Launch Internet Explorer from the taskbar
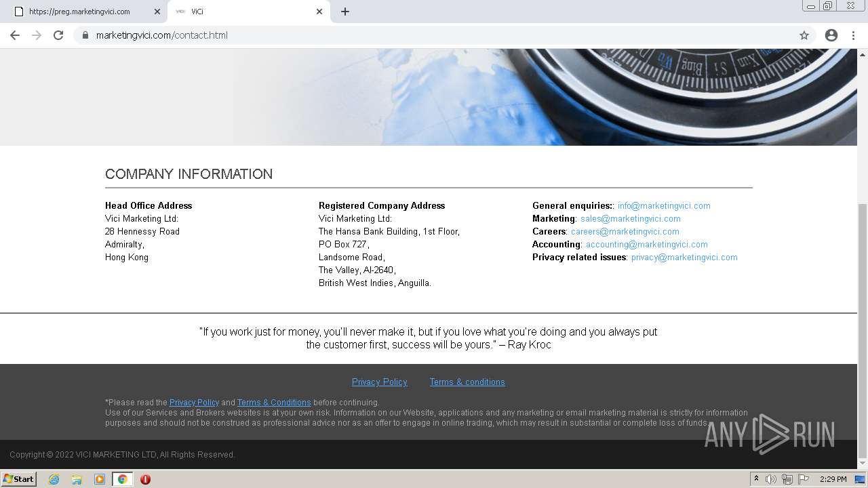868x488 pixels. click(54, 479)
